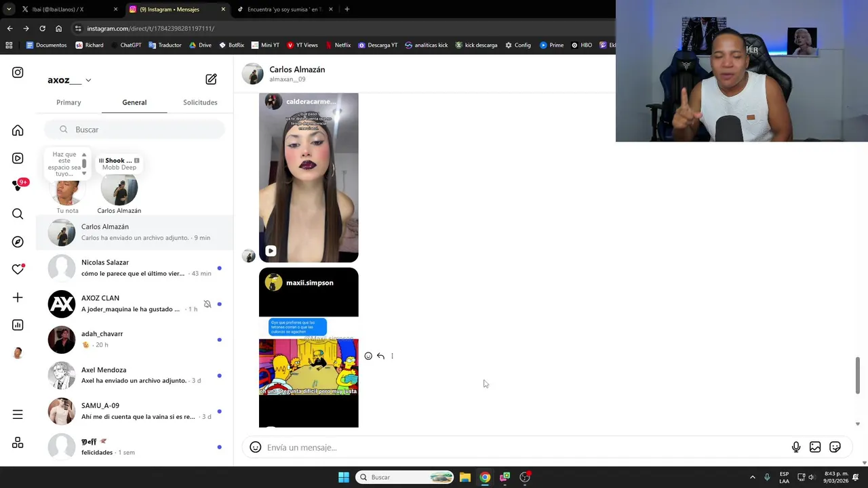Click the Tu nota avatar

coord(67,190)
